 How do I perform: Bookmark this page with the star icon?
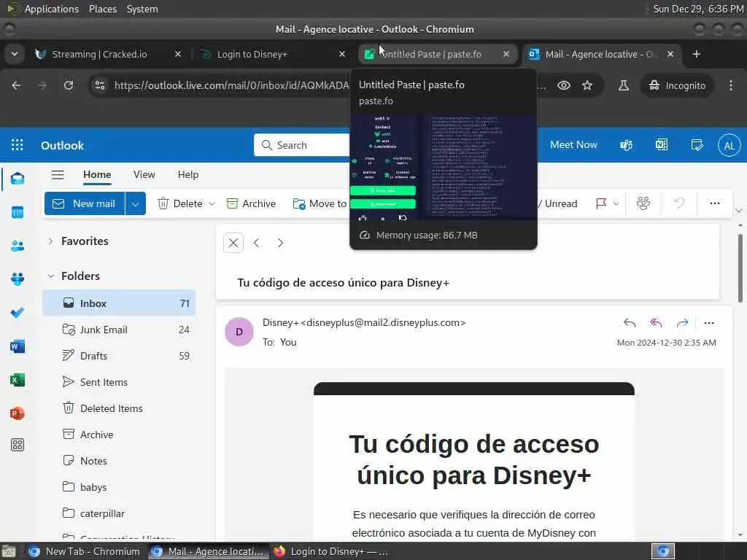tap(587, 85)
